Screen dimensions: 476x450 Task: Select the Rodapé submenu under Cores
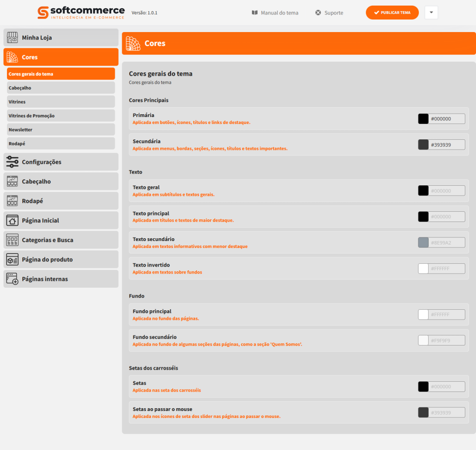pyautogui.click(x=61, y=144)
